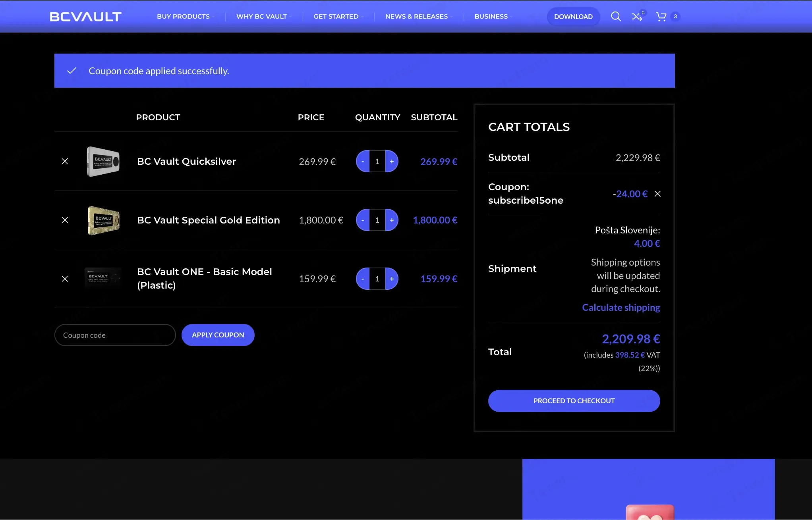Increase Special Gold Edition quantity
This screenshot has height=520, width=812.
coord(392,220)
